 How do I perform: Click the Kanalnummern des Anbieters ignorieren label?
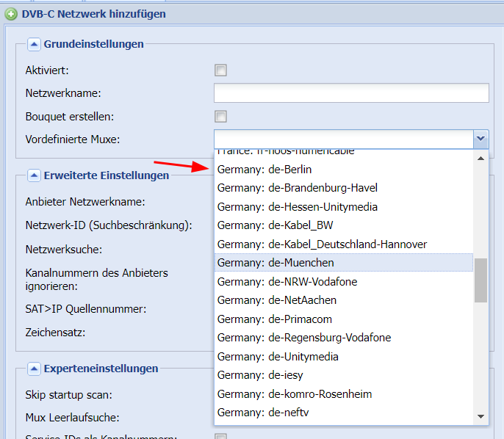pos(96,280)
